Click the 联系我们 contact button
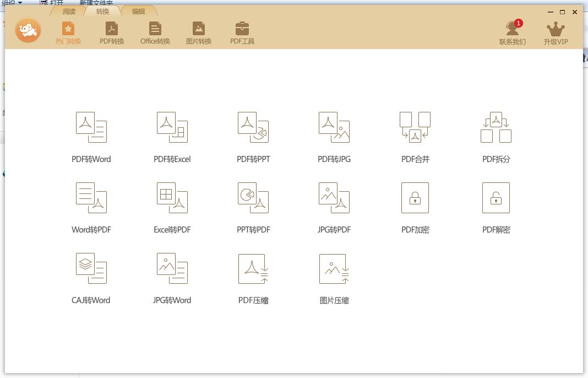 coord(513,33)
